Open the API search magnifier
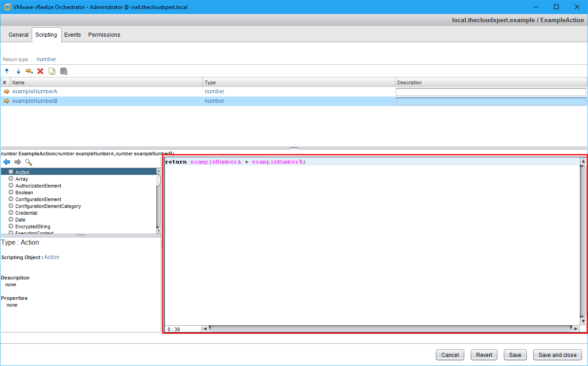The width and height of the screenshot is (588, 366). click(x=29, y=162)
